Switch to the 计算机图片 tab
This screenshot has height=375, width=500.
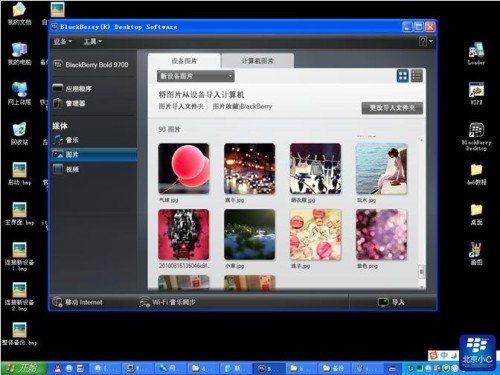pos(257,61)
